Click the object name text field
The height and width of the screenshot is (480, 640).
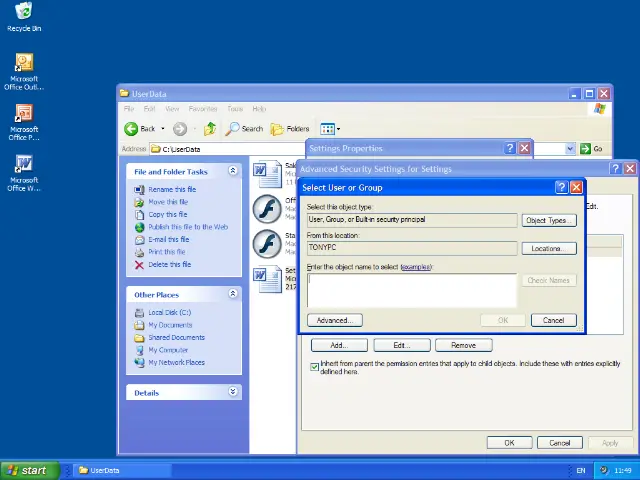coord(411,290)
